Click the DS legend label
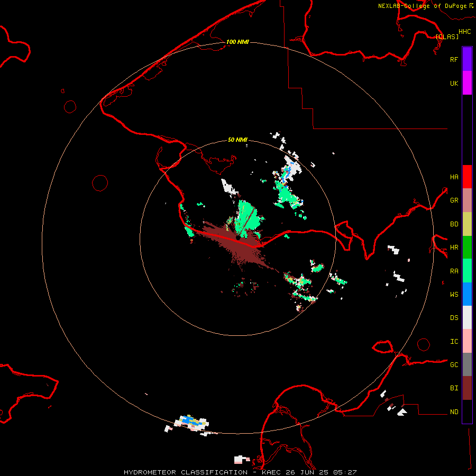Viewport: 476px width, 476px height. tap(454, 318)
